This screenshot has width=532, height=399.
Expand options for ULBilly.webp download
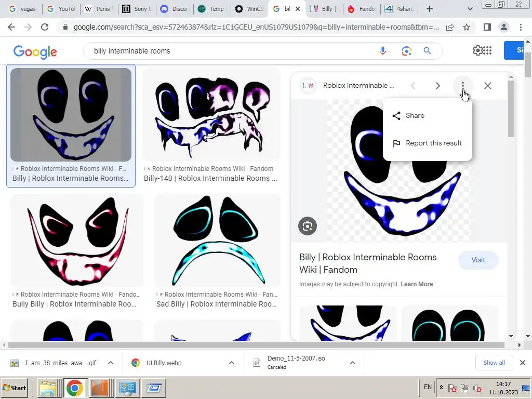[x=232, y=363]
